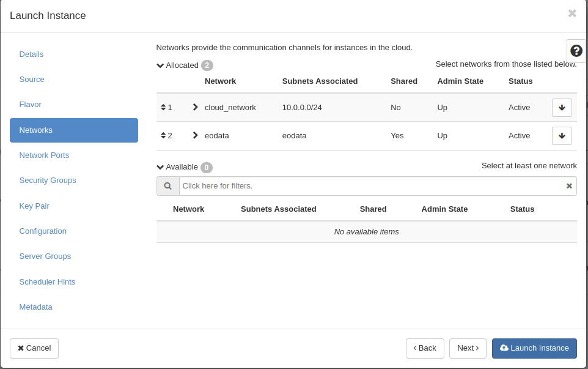Open the Scheduler Hints step
This screenshot has width=588, height=369.
[47, 282]
